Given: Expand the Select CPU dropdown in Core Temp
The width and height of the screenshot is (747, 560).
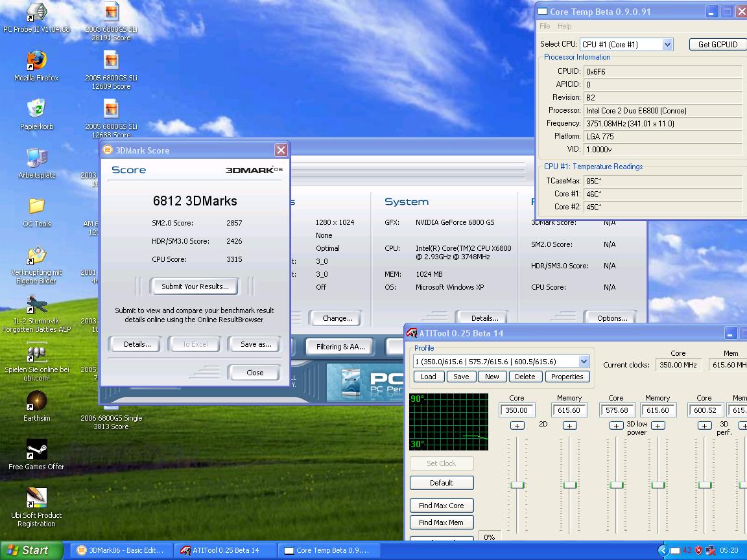Looking at the screenshot, I should click(x=667, y=44).
